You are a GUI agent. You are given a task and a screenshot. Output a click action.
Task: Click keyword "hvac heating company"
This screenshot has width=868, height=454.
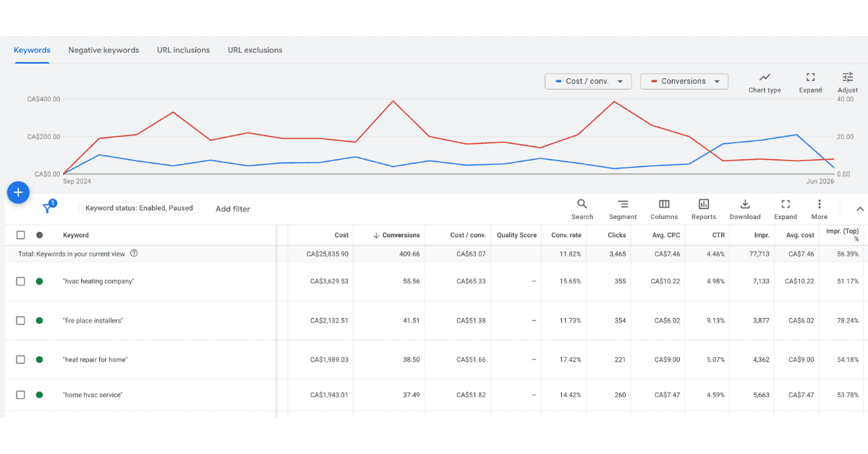[98, 281]
